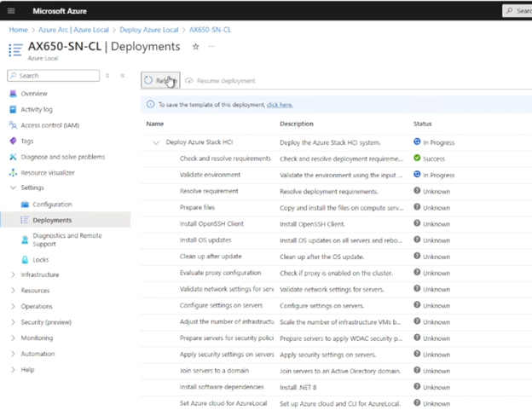Collapse the sidebar with double chevron icon
532x410 pixels.
123,76
